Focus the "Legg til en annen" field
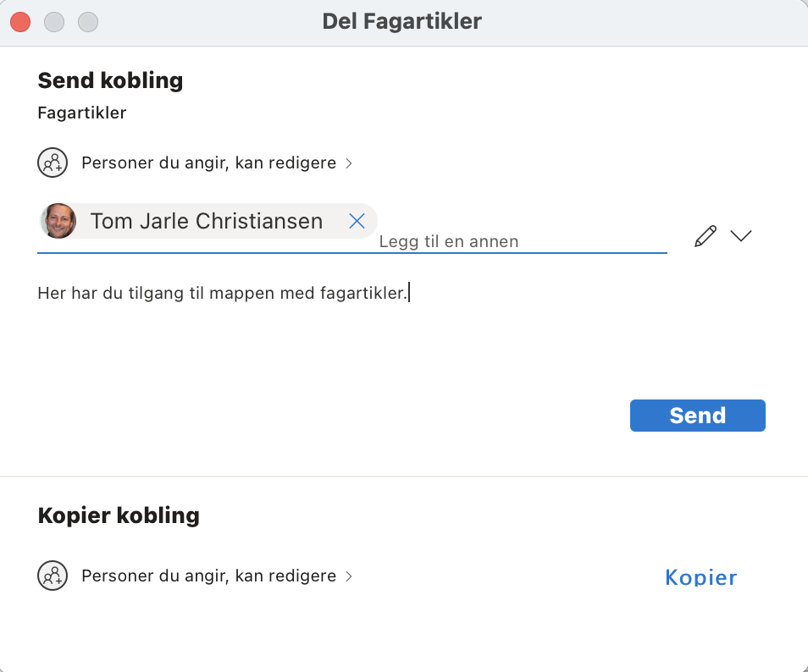808x672 pixels. 508,241
